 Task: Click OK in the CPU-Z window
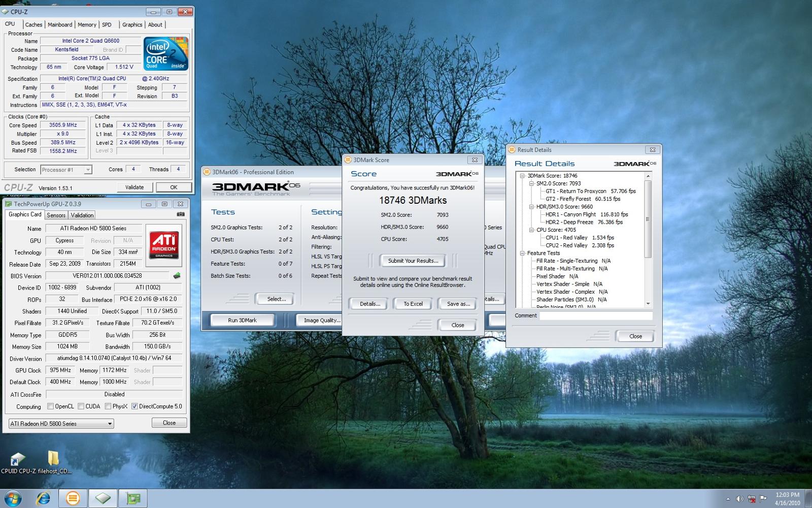point(174,187)
